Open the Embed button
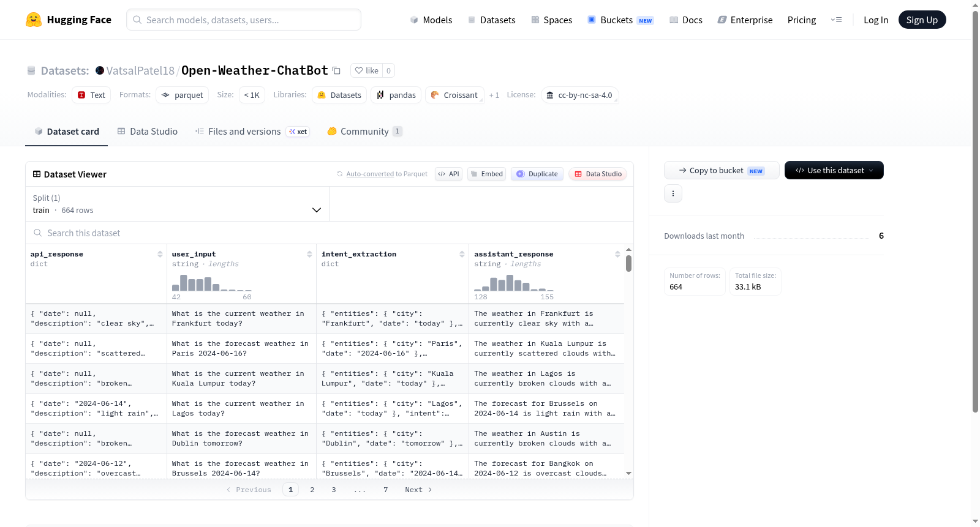Viewport: 980px width, 527px height. pyautogui.click(x=486, y=174)
